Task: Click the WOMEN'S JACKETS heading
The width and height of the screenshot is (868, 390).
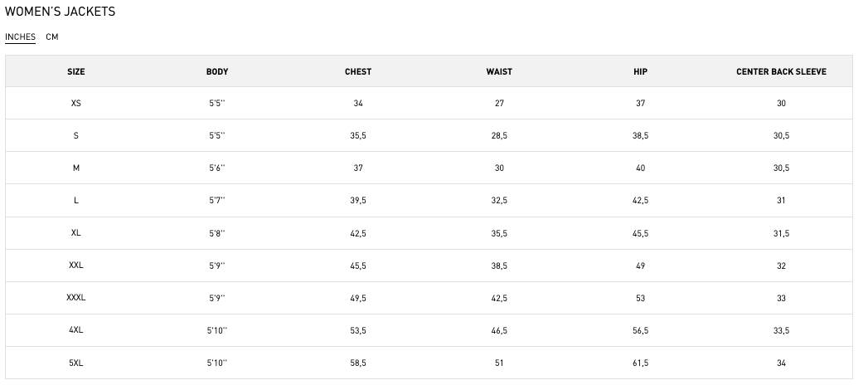Action: tap(61, 12)
